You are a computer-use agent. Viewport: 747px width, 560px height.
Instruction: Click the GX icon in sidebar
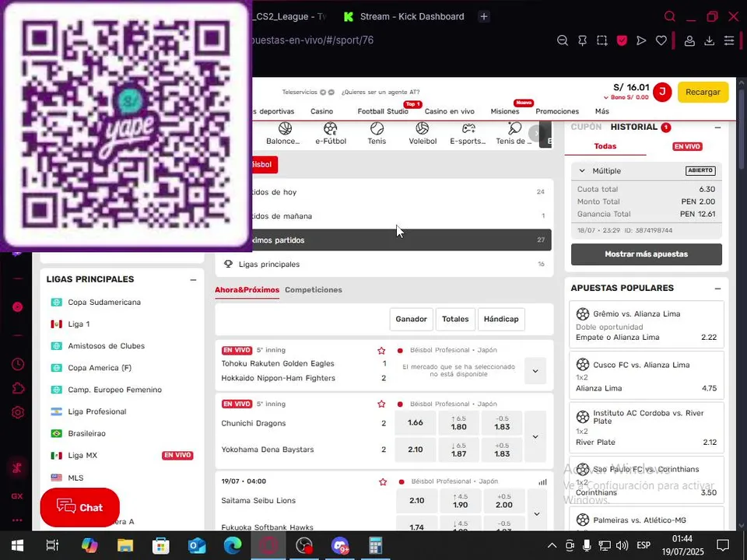tap(17, 496)
